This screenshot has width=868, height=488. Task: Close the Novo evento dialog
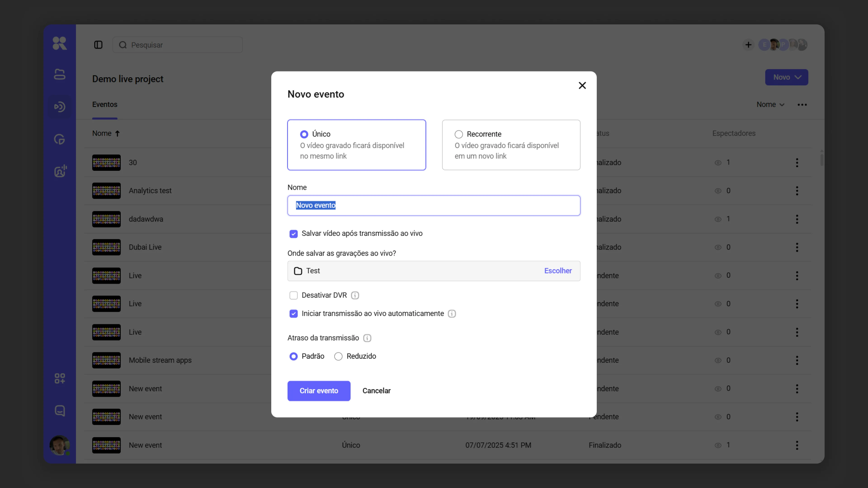pos(582,86)
